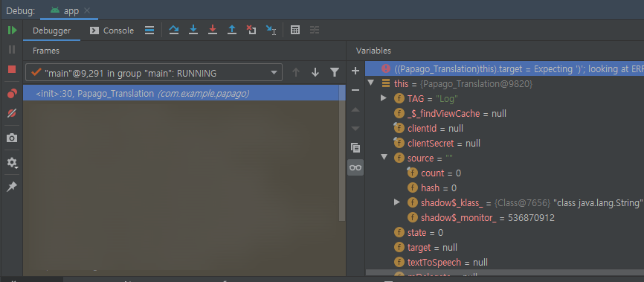Click Run to Cursor

[x=271, y=30]
